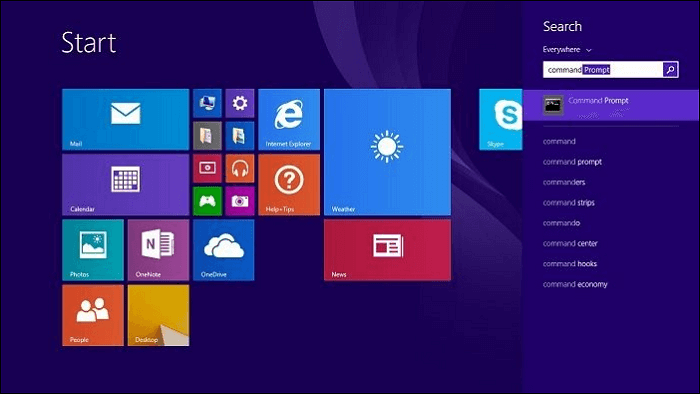Launch Internet Explorer tile
Screen dimensions: 700x394
289,119
